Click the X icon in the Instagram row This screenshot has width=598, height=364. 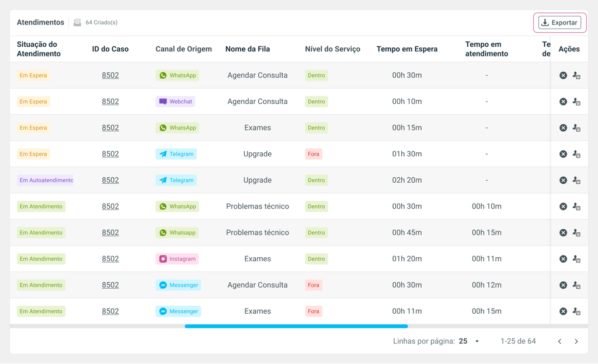[563, 259]
